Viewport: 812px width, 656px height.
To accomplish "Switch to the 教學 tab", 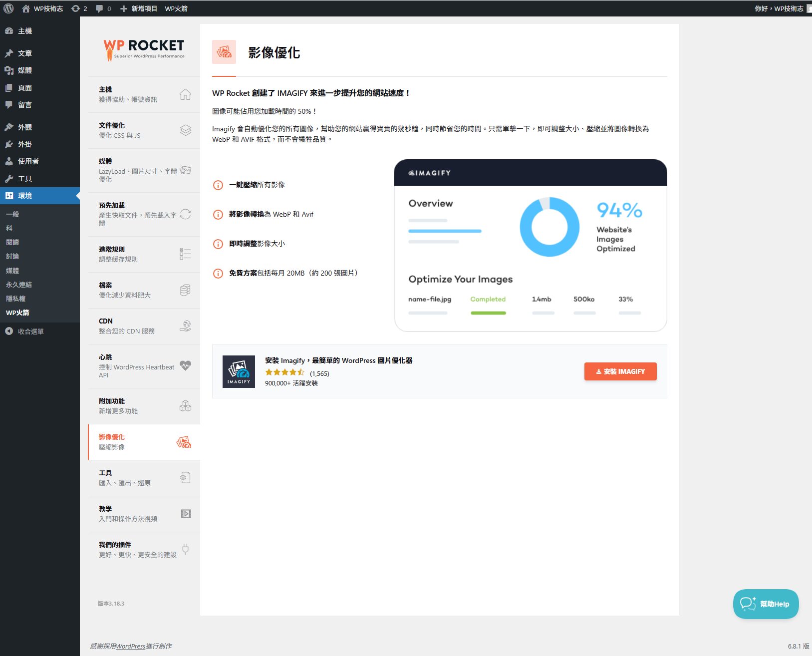I will [144, 514].
